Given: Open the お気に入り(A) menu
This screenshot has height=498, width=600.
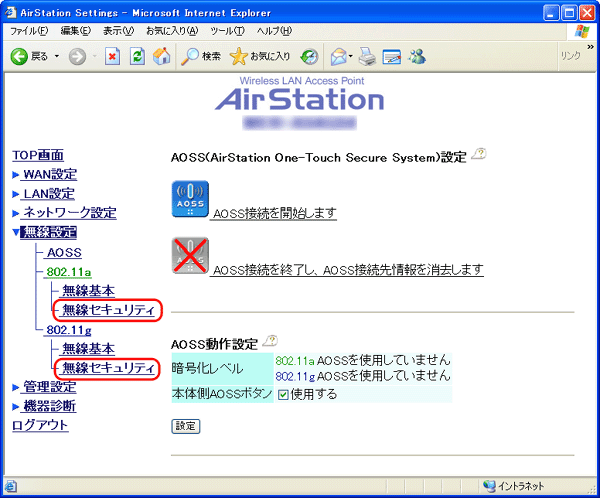Looking at the screenshot, I should [x=172, y=31].
